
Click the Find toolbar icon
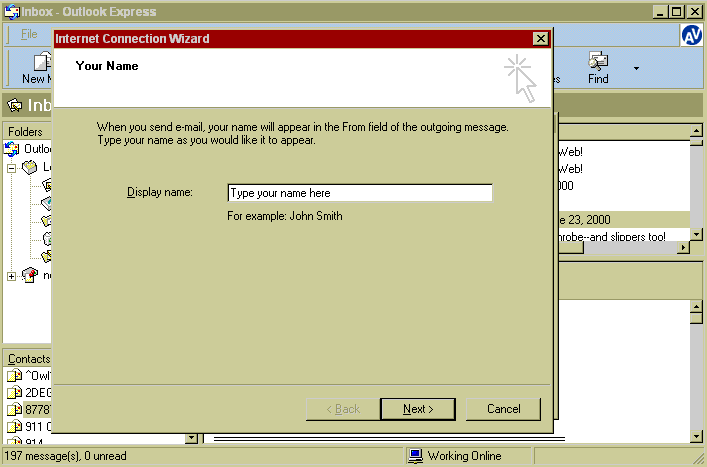tap(598, 61)
